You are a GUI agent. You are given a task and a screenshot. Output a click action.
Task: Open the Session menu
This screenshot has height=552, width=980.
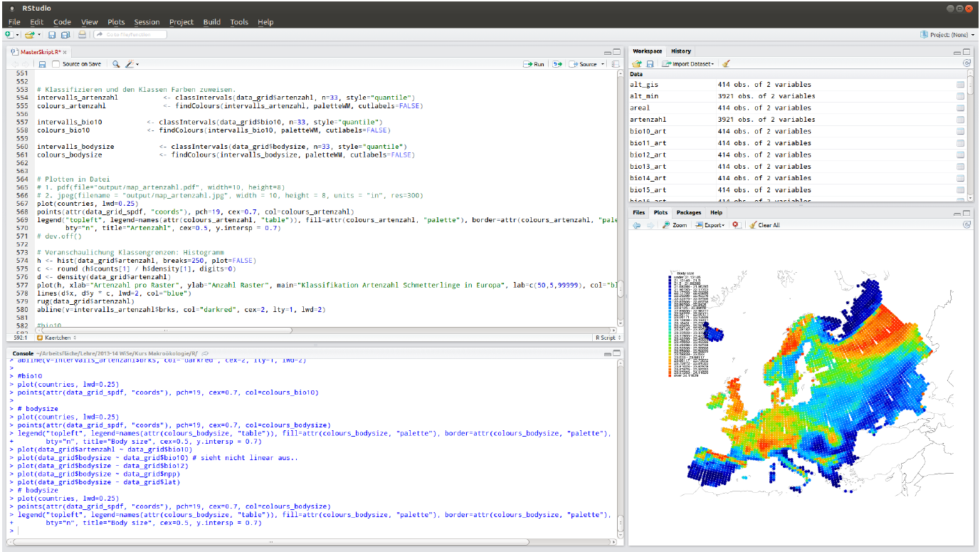[147, 22]
